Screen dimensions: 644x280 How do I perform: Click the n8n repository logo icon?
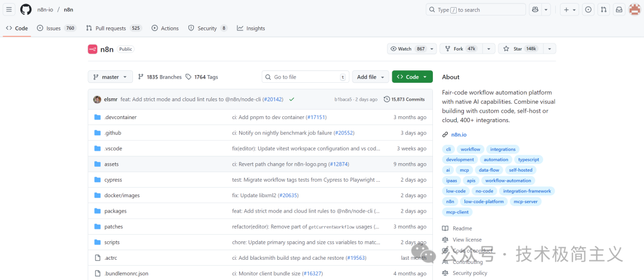click(x=92, y=49)
